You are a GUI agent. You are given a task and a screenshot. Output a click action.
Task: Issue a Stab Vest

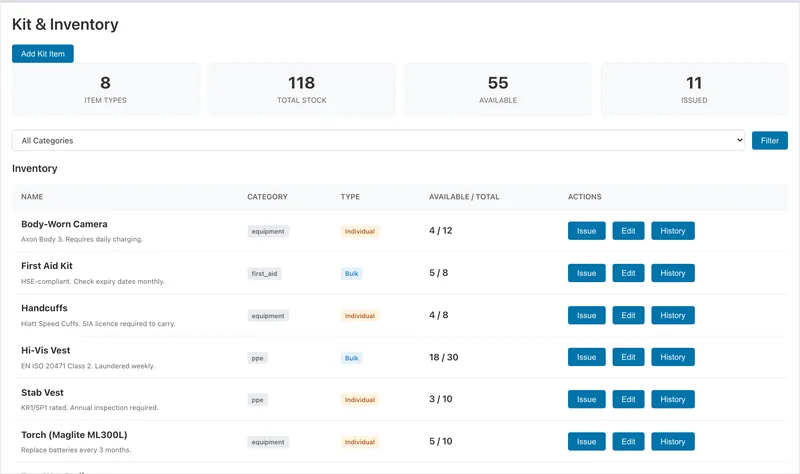[586, 399]
